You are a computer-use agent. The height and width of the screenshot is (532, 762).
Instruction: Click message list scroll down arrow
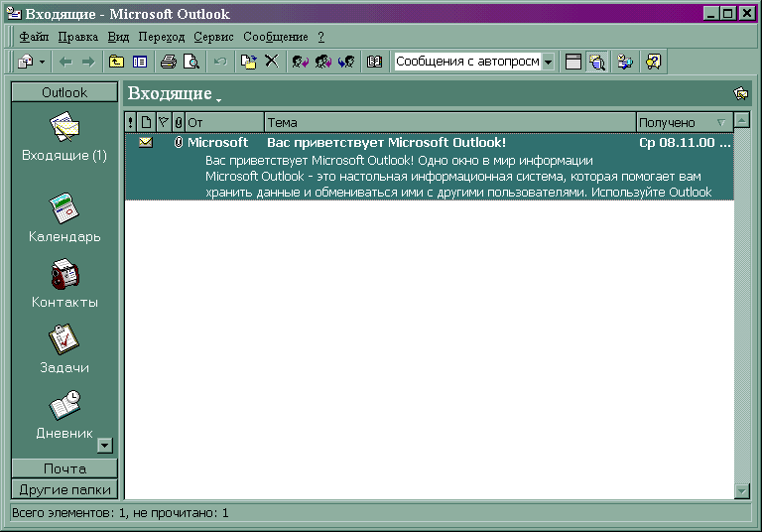click(741, 491)
